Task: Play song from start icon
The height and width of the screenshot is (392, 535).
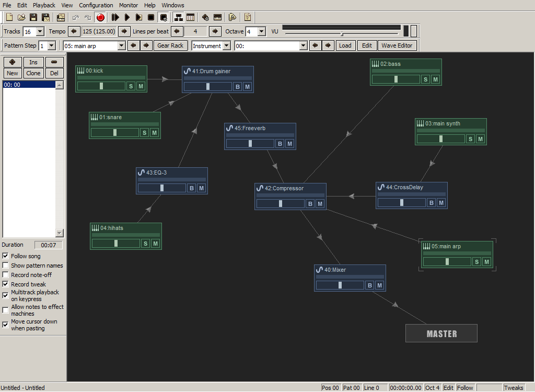Action: pyautogui.click(x=115, y=17)
